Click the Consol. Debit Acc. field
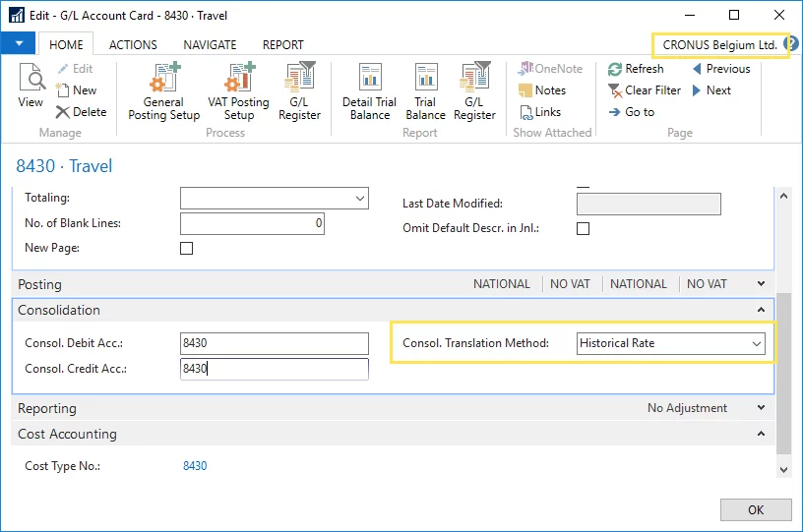 [275, 343]
